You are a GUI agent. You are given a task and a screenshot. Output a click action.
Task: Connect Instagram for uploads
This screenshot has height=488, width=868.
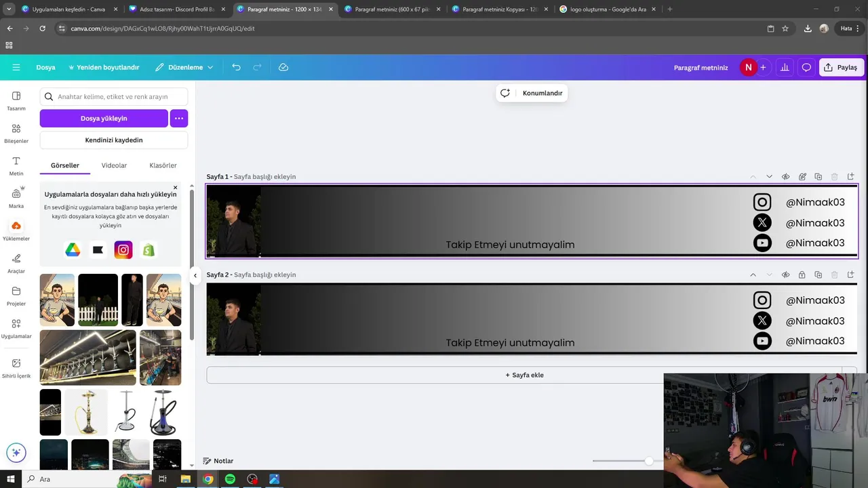click(123, 250)
